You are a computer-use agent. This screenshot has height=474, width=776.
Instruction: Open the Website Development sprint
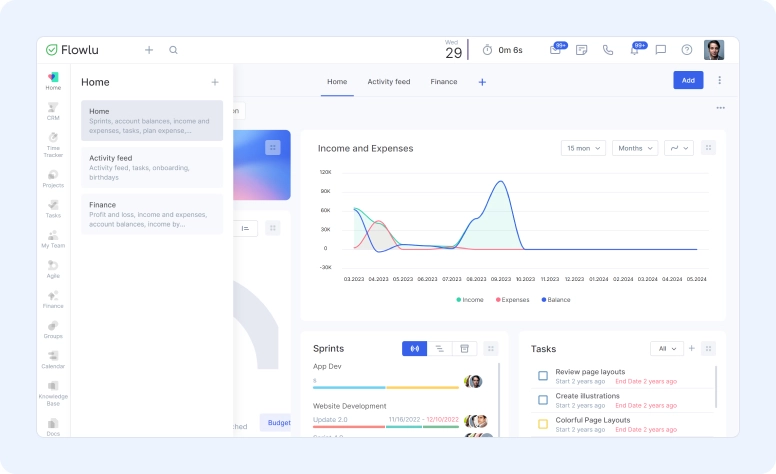(x=349, y=406)
